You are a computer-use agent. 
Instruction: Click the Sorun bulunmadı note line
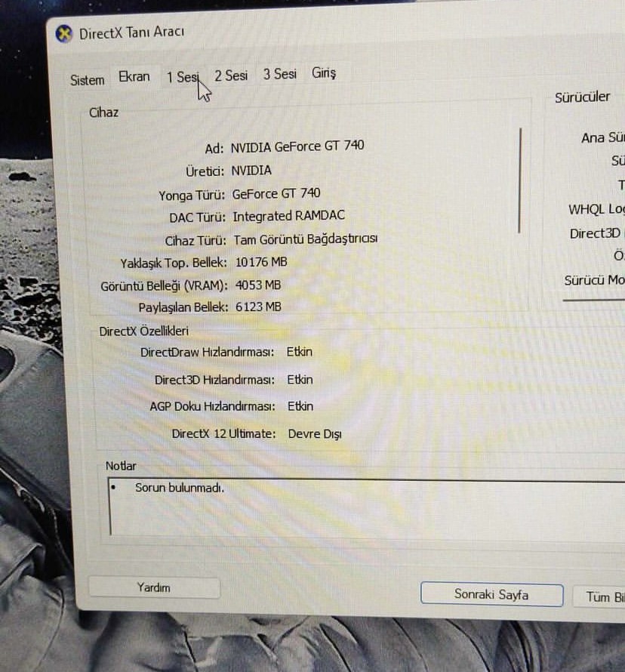(180, 488)
